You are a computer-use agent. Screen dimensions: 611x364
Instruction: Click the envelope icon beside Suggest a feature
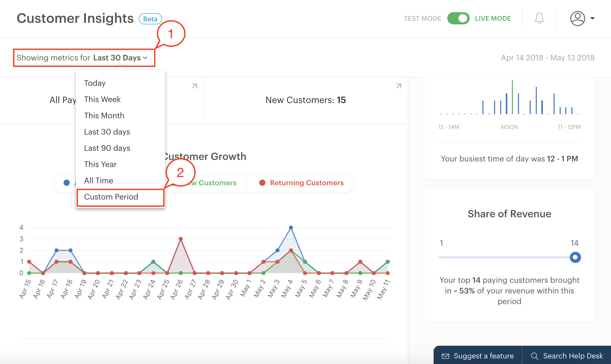tap(445, 356)
